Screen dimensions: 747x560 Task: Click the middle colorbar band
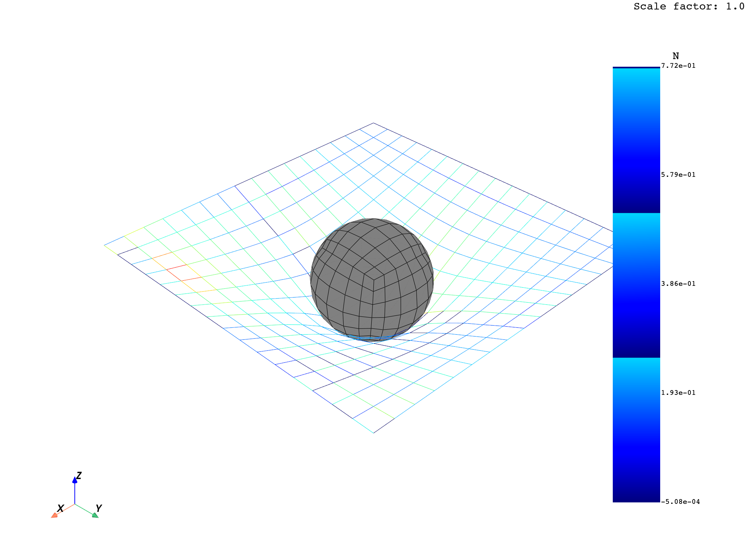point(636,285)
